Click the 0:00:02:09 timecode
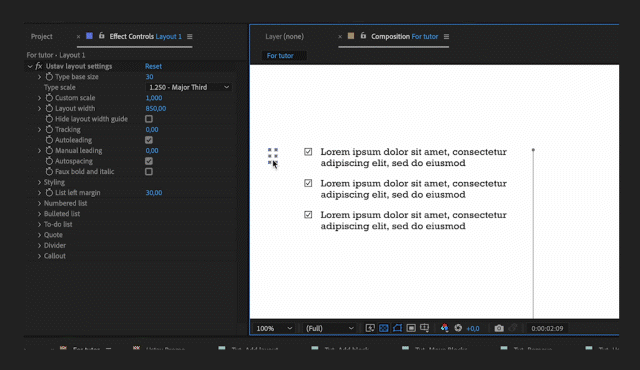The image size is (640, 370). [547, 328]
